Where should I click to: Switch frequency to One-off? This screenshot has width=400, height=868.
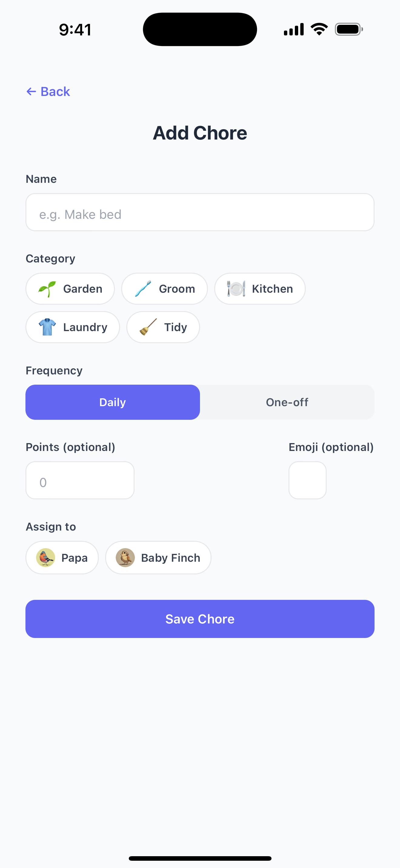pos(287,402)
